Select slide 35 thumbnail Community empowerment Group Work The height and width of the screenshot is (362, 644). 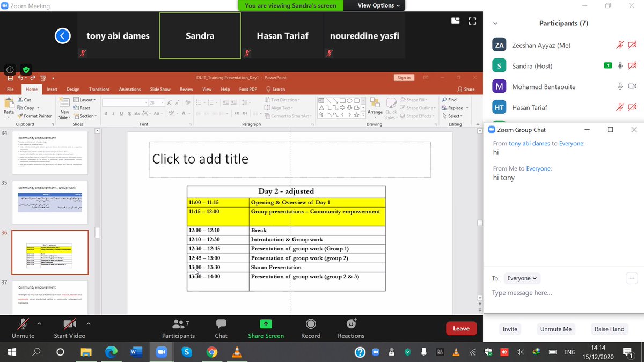[50, 202]
